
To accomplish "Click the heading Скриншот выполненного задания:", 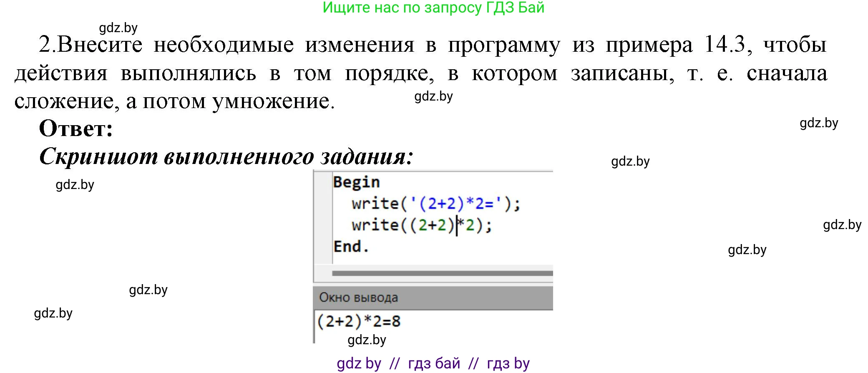I will [226, 156].
